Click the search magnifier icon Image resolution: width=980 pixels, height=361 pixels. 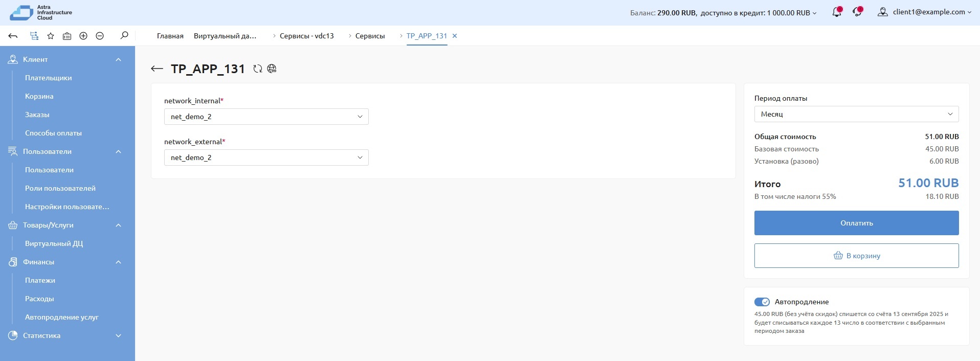point(124,36)
